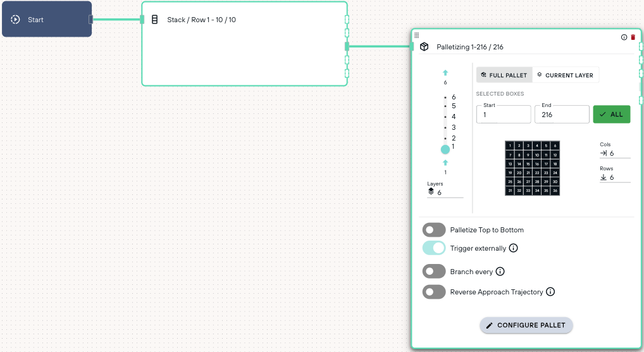Select box 31 in the pallet grid
Viewport: 644px width, 352px height.
coord(510,191)
